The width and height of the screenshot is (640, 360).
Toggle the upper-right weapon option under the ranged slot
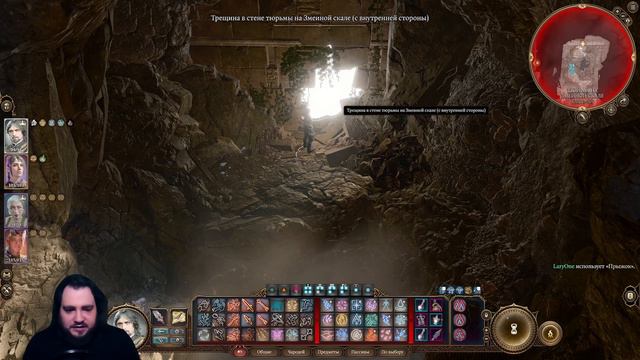pyautogui.click(x=177, y=331)
